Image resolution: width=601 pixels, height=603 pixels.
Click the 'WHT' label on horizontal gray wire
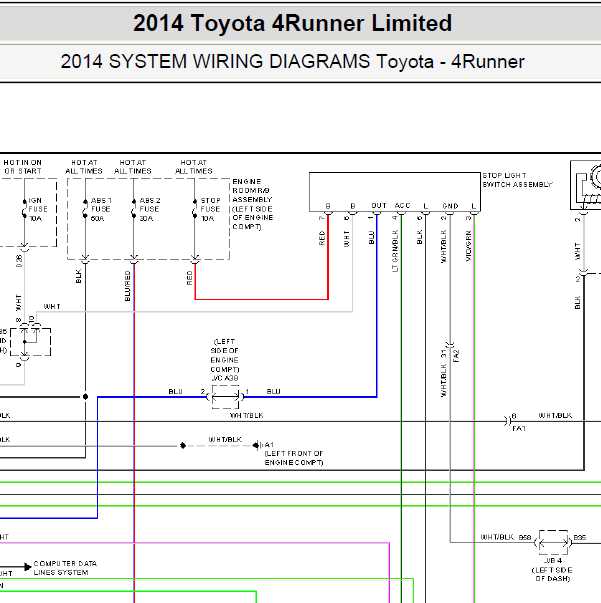click(x=52, y=306)
